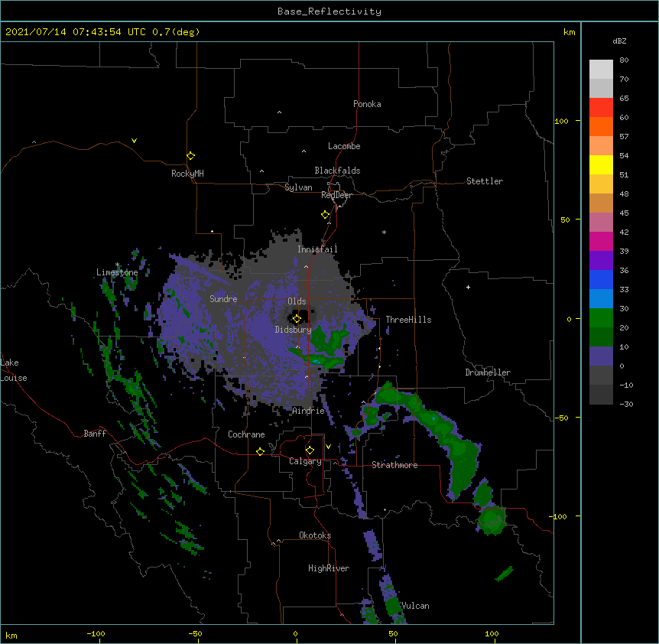Click the -100 tick on bottom axis
The height and width of the screenshot is (644, 659).
click(96, 633)
